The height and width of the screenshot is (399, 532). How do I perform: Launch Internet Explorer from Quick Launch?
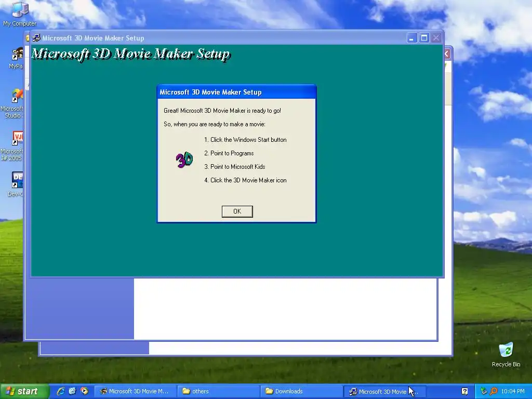(61, 391)
